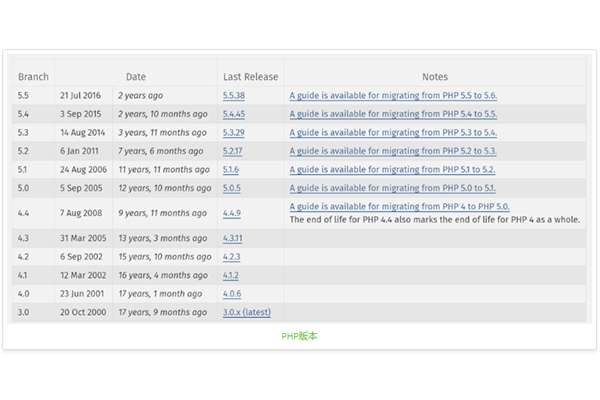The height and width of the screenshot is (400, 600).
Task: Click the text '12 years, 10 months ago'
Action: (165, 188)
